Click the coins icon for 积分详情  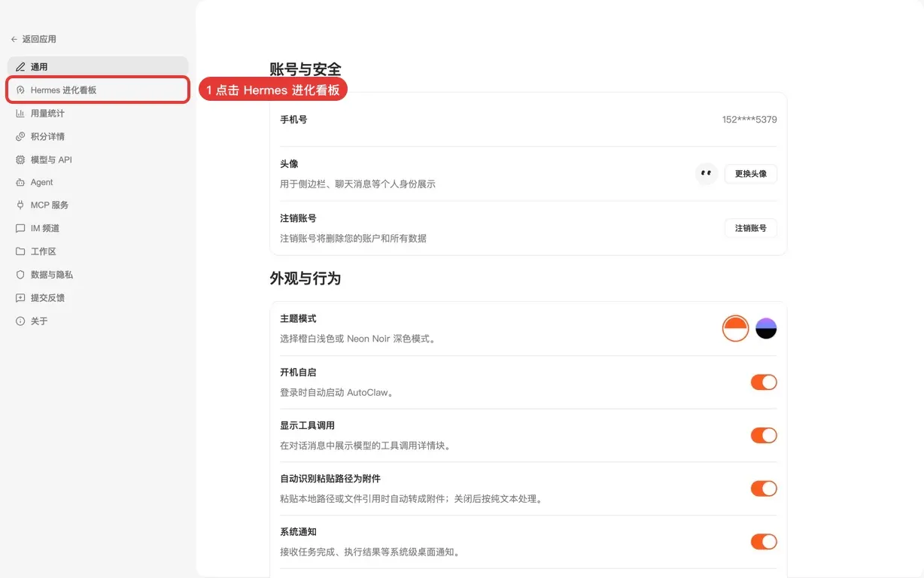point(20,137)
